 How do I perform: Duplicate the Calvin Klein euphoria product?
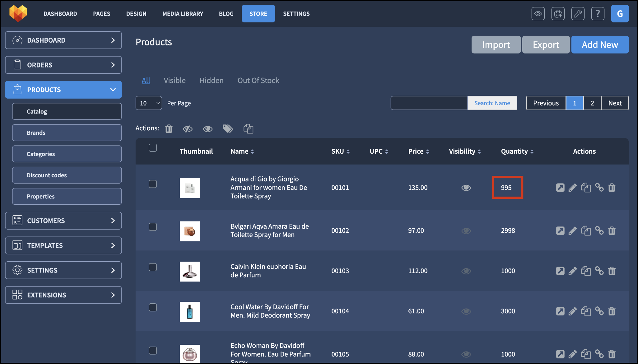pos(586,271)
